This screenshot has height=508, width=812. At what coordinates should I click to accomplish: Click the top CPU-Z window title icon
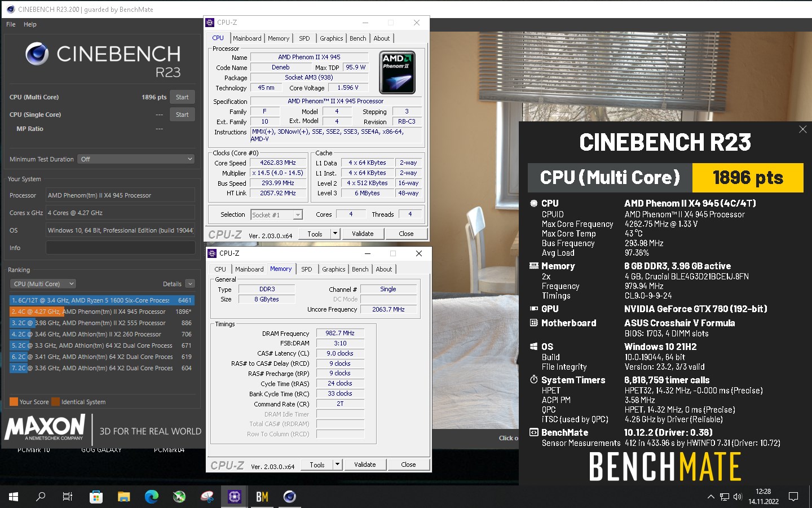click(210, 23)
